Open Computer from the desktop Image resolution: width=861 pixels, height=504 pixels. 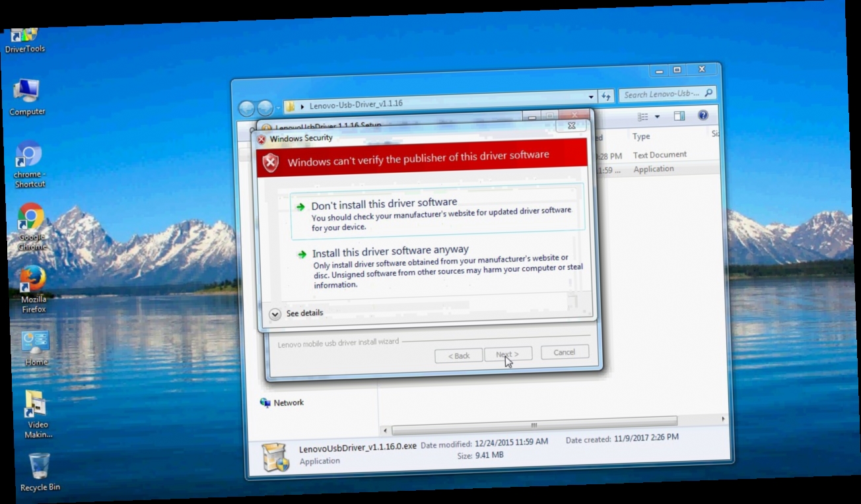coord(27,91)
